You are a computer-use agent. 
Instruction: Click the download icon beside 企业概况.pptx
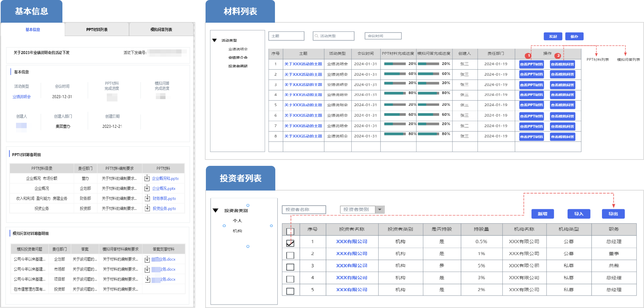click(147, 188)
